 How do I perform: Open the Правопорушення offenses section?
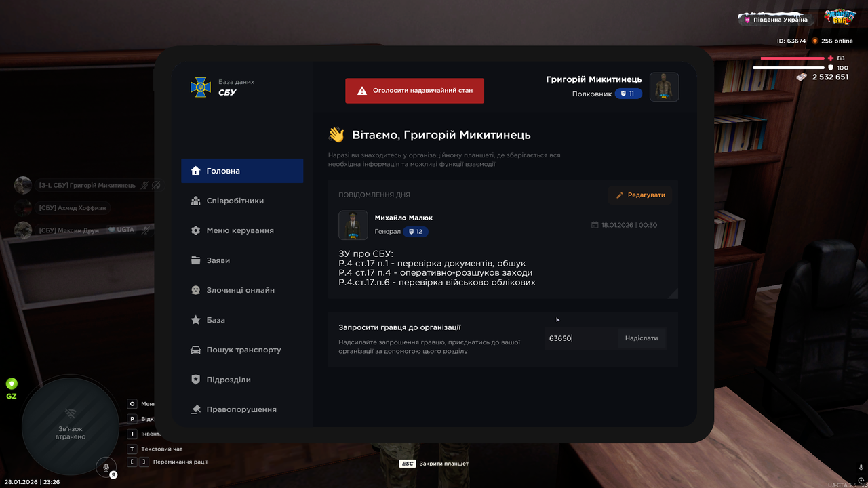[242, 409]
